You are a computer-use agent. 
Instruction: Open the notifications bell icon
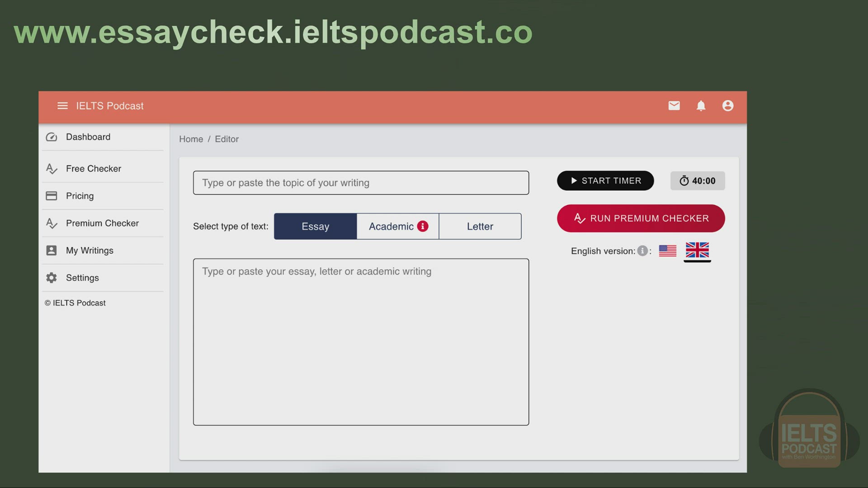click(x=701, y=106)
